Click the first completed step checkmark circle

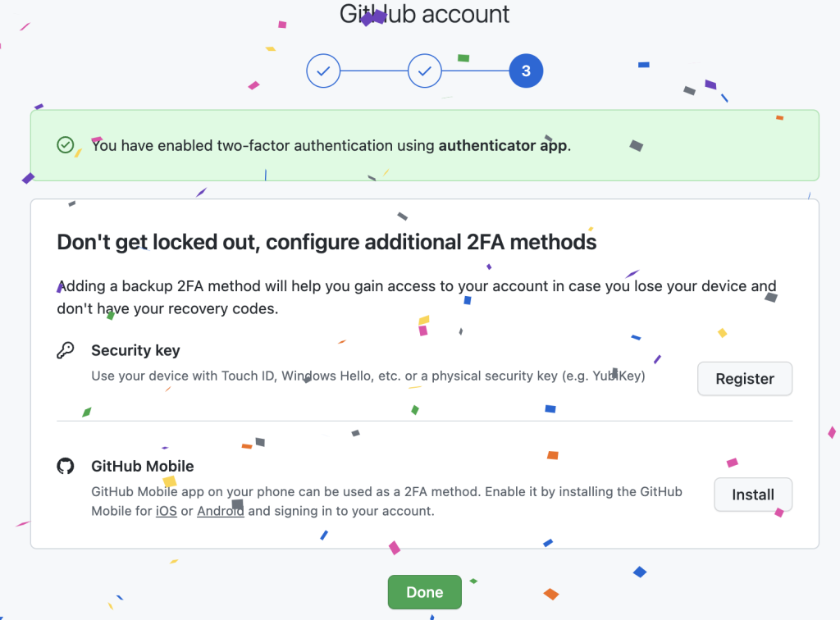point(323,71)
